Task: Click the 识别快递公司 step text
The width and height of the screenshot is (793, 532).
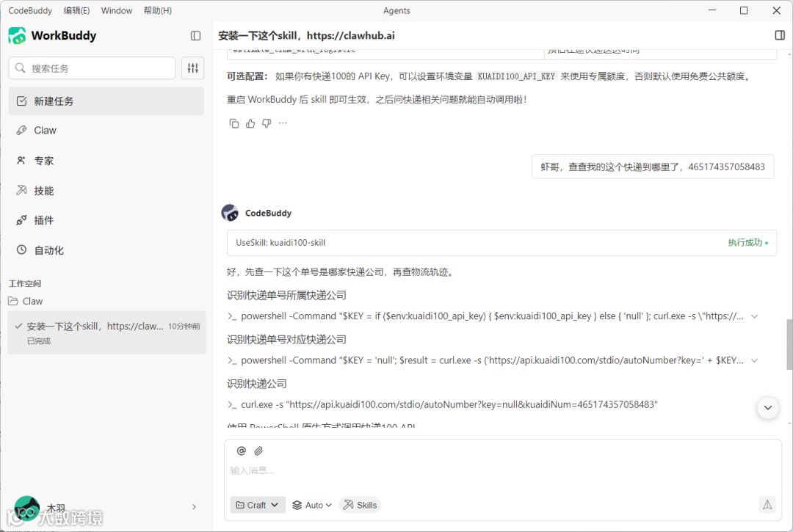Action: pos(257,384)
